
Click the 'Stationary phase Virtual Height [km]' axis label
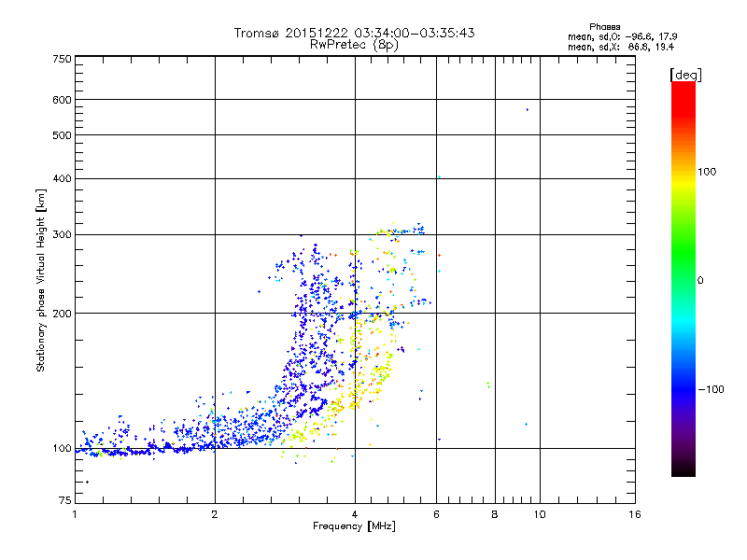(40, 281)
